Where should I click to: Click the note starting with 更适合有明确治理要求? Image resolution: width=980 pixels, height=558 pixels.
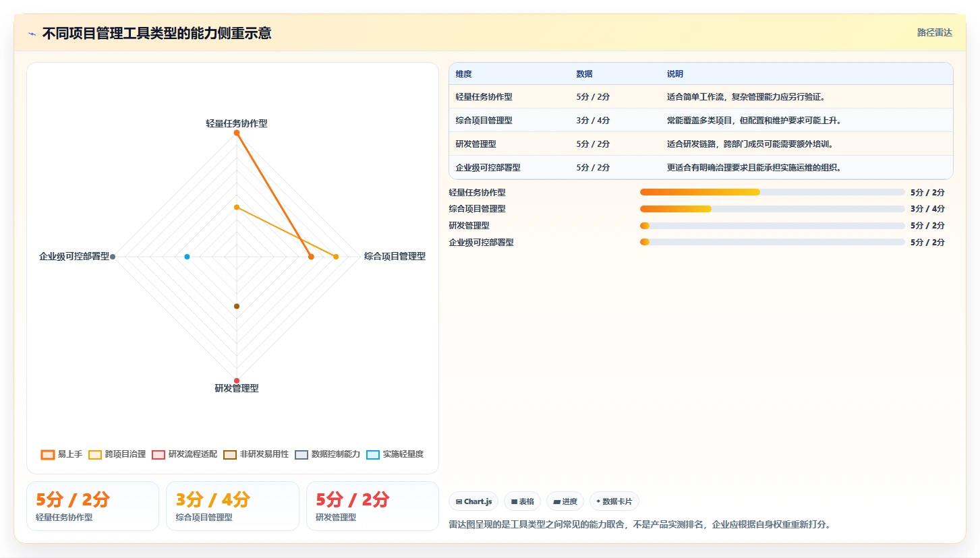pos(754,168)
